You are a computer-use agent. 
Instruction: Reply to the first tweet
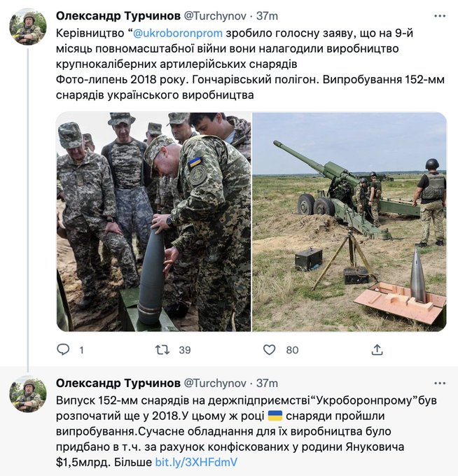point(63,350)
